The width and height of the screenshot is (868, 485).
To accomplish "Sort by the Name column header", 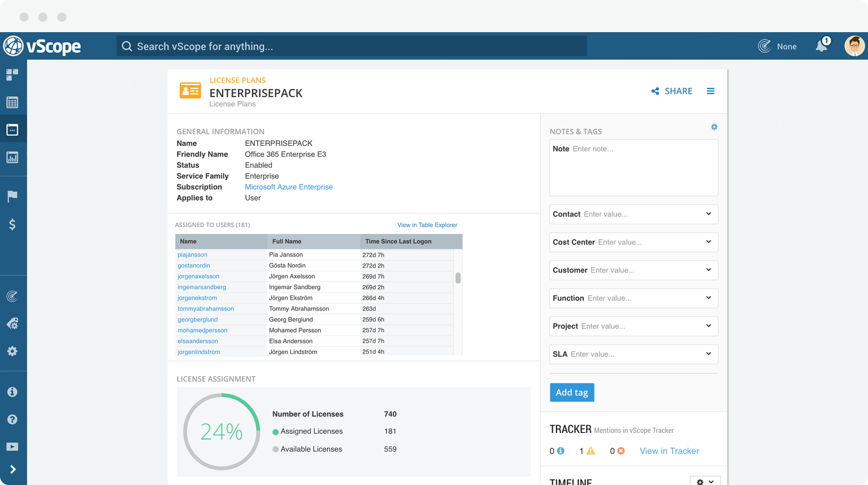I will point(221,241).
